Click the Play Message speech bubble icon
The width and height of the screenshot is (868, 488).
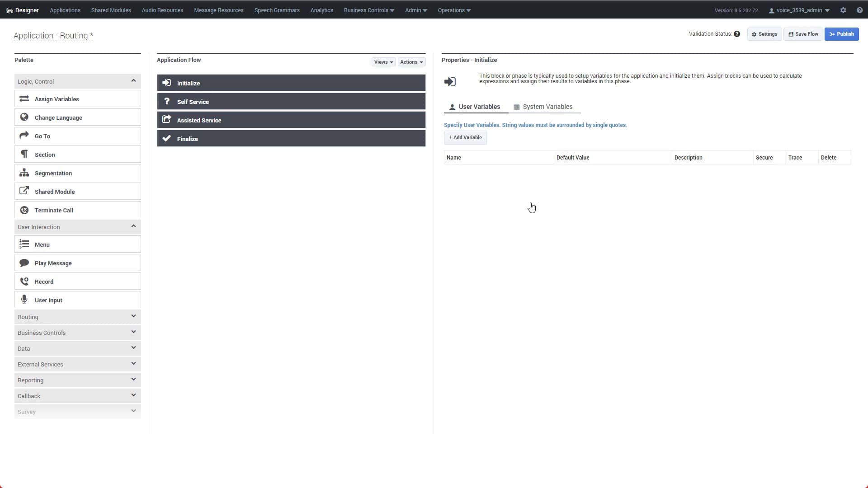pos(24,263)
